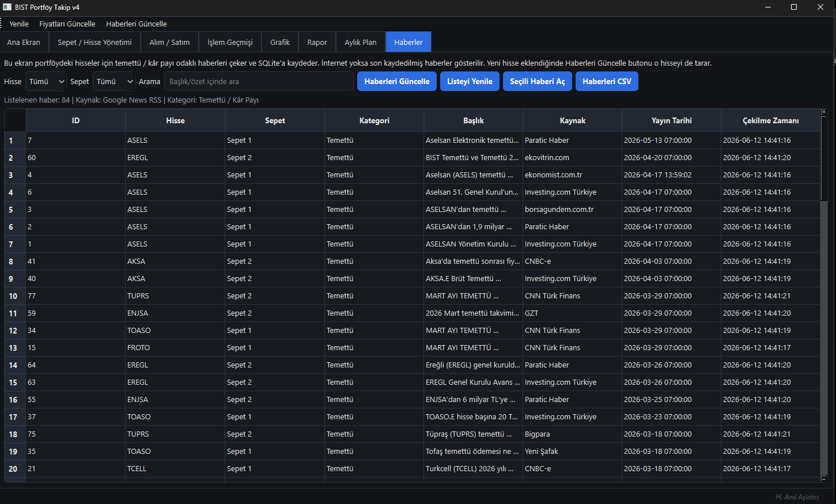Focus the Başlık/özet search field

259,81
